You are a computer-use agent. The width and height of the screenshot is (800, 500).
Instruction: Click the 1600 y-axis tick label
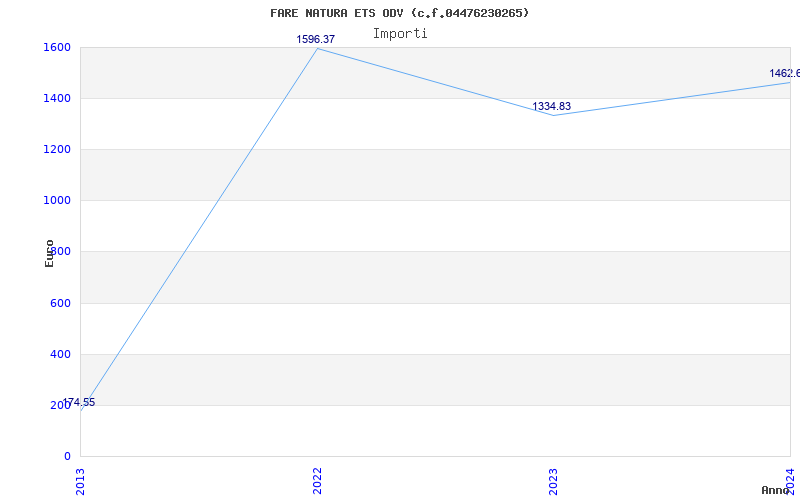click(x=57, y=47)
